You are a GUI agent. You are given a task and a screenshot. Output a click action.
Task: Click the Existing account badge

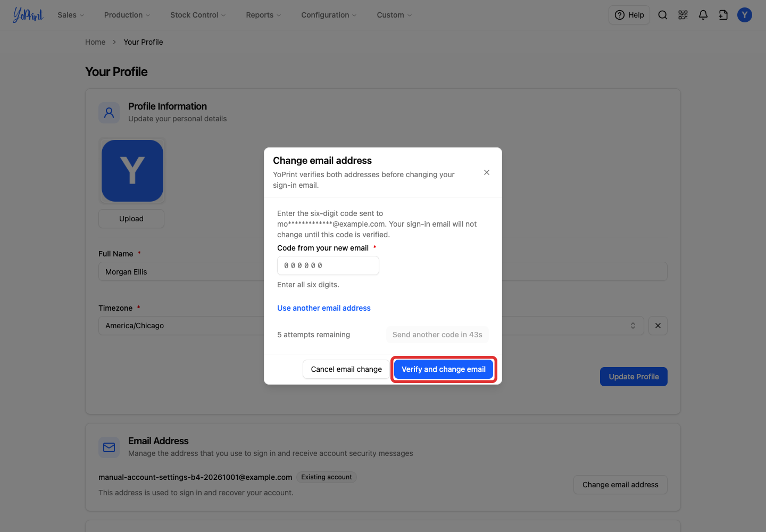click(327, 477)
